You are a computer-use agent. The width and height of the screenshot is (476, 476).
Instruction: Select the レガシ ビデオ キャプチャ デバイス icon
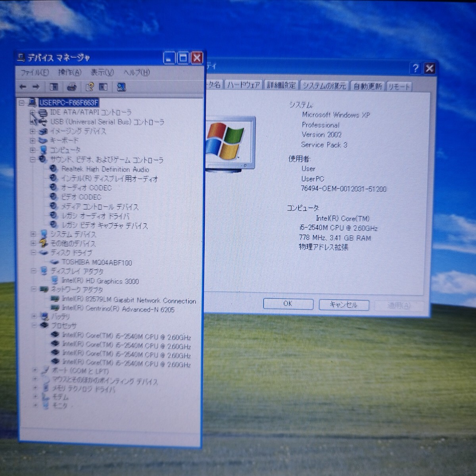54,225
